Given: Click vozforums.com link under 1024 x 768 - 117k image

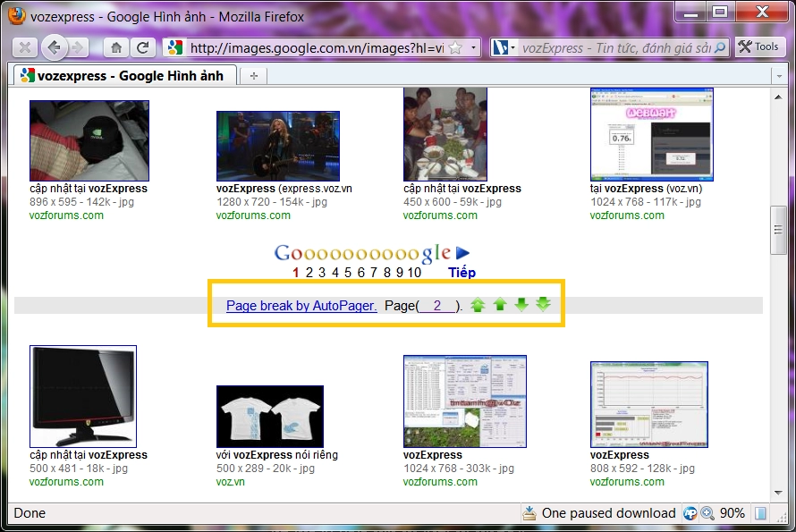Looking at the screenshot, I should pos(627,215).
